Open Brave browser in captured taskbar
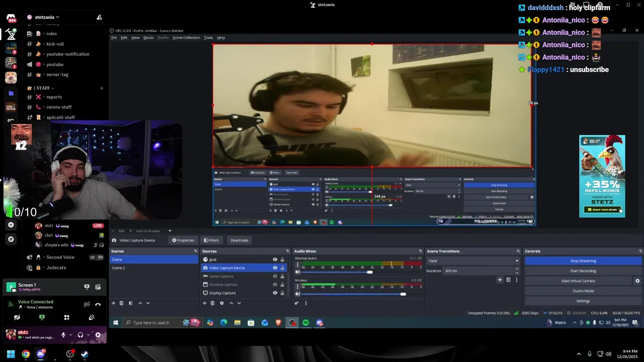The width and height of the screenshot is (644, 362). 279,323
